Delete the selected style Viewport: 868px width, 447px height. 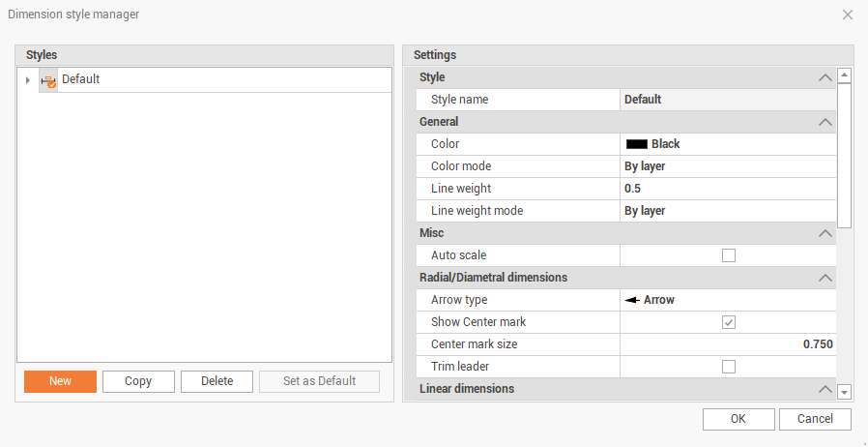pyautogui.click(x=217, y=381)
